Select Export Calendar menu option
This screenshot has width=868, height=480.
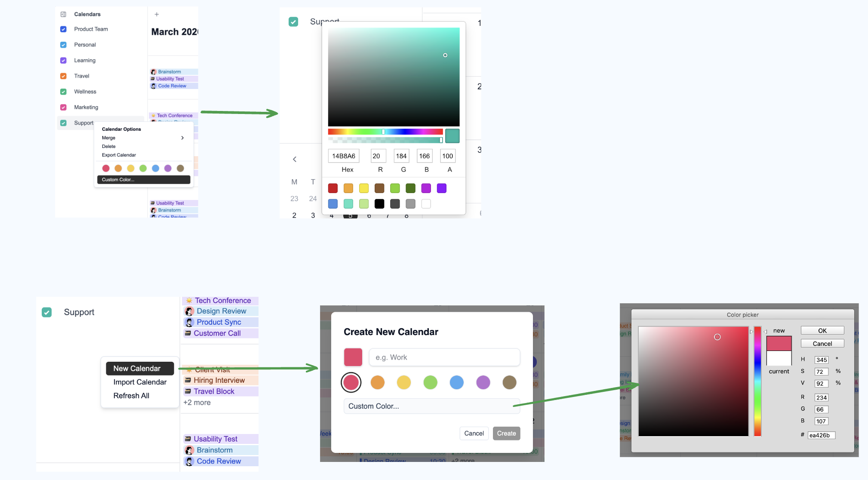coord(119,155)
